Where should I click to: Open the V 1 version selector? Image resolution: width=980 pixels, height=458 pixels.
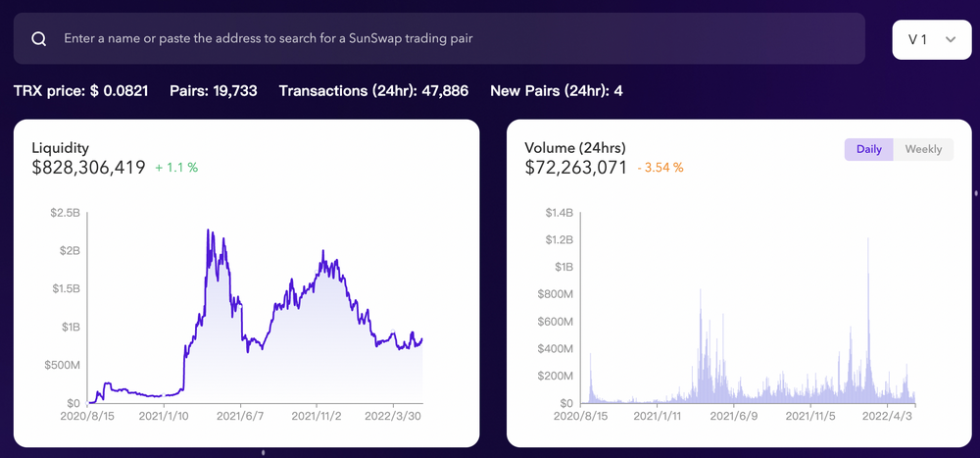[932, 39]
